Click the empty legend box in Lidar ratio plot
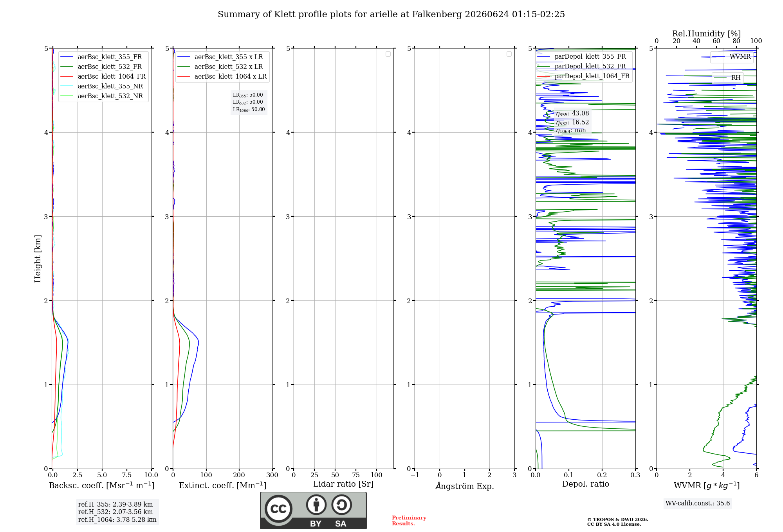The image size is (783, 532). pos(388,54)
